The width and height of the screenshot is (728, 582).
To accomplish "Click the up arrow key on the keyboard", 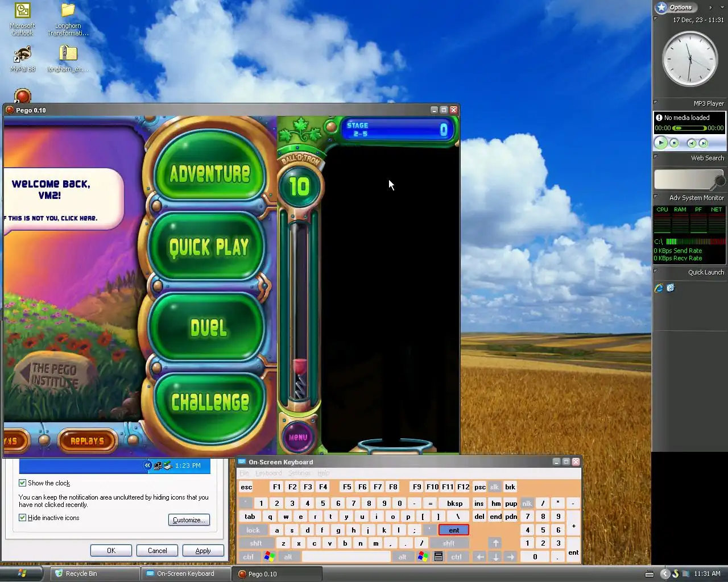I will [x=495, y=543].
